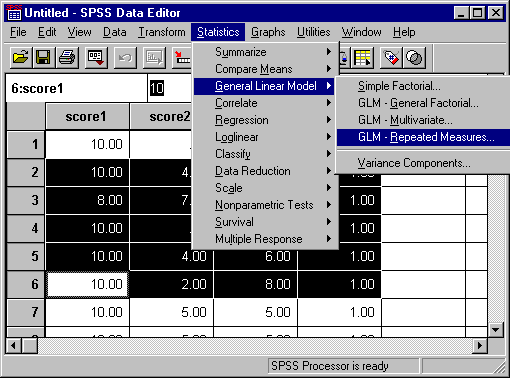Viewport: 510px width, 378px height.
Task: Select row header 2
Action: click(26, 172)
